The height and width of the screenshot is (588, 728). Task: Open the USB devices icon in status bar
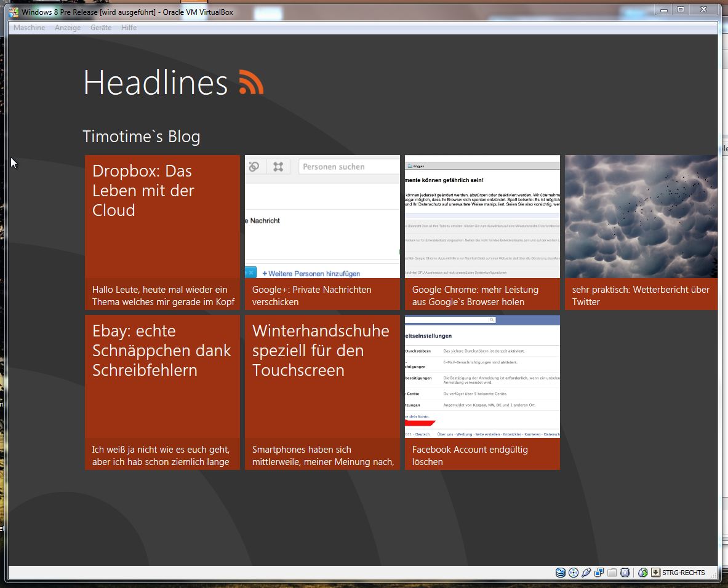coord(586,573)
